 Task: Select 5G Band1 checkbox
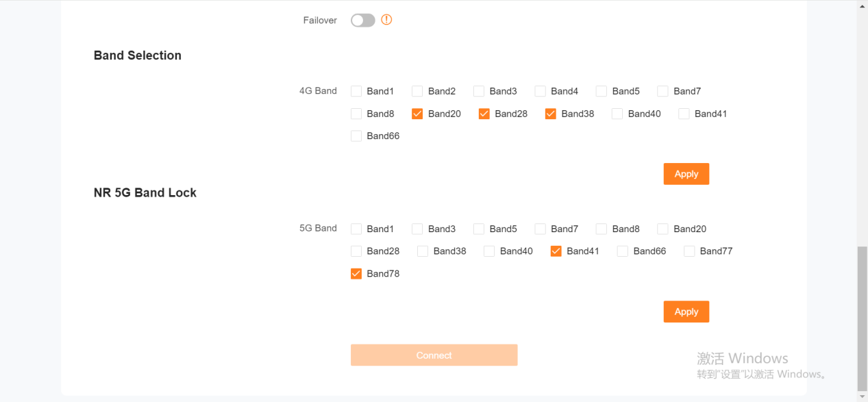(x=356, y=229)
